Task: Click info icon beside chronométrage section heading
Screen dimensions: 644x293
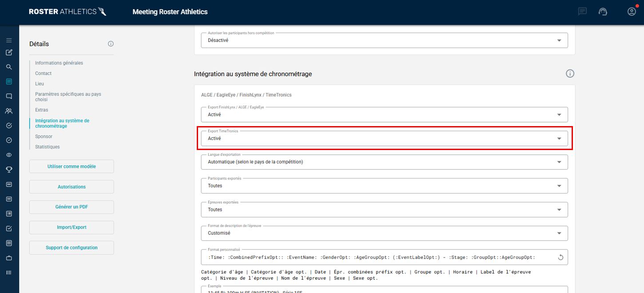Action: coord(570,74)
